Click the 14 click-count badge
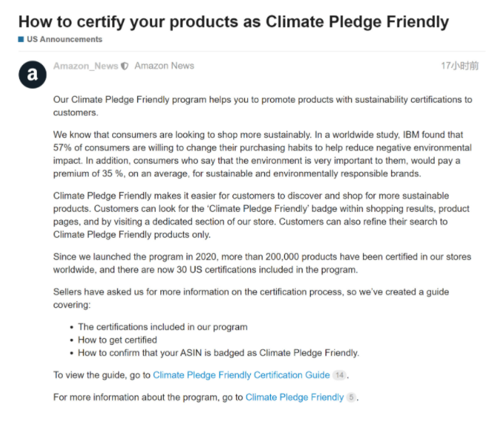 [x=339, y=375]
